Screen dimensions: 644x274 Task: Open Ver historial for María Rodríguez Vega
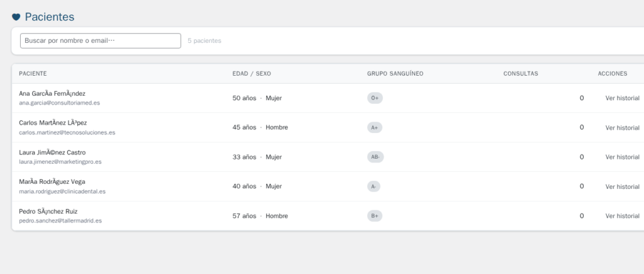point(622,186)
